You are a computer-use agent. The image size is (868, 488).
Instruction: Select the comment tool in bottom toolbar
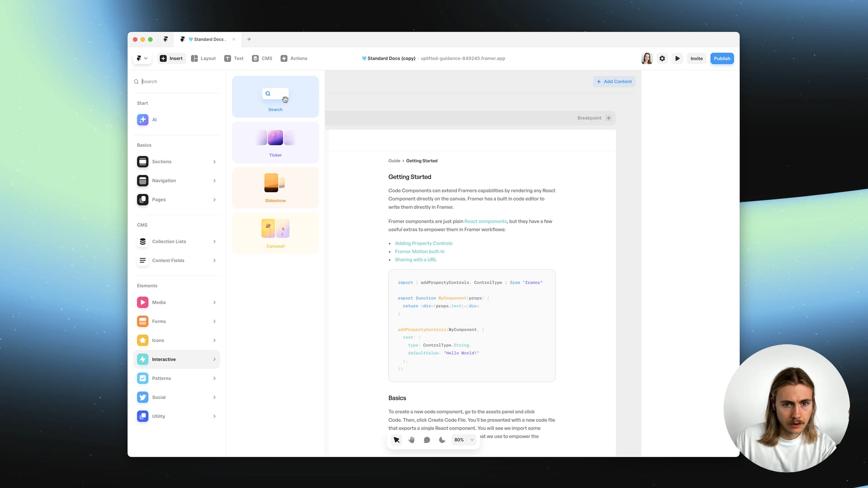[427, 440]
